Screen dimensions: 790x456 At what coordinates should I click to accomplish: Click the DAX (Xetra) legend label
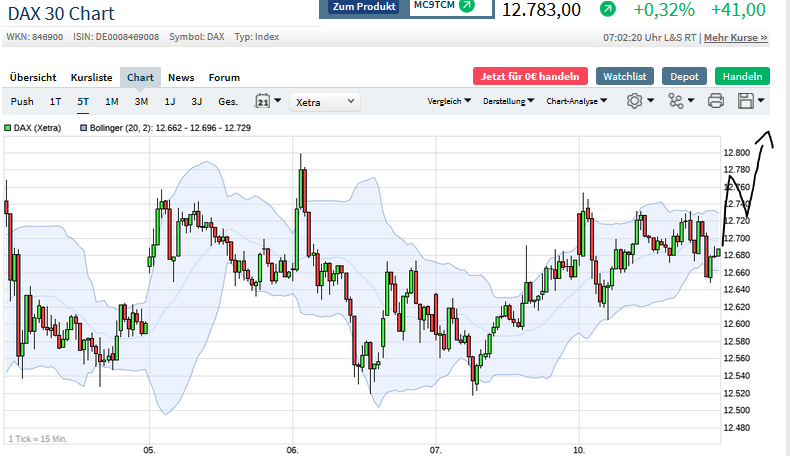[37, 128]
